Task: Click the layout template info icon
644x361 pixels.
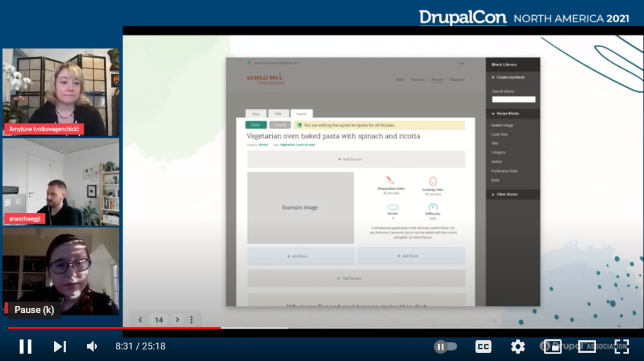Action: click(299, 125)
